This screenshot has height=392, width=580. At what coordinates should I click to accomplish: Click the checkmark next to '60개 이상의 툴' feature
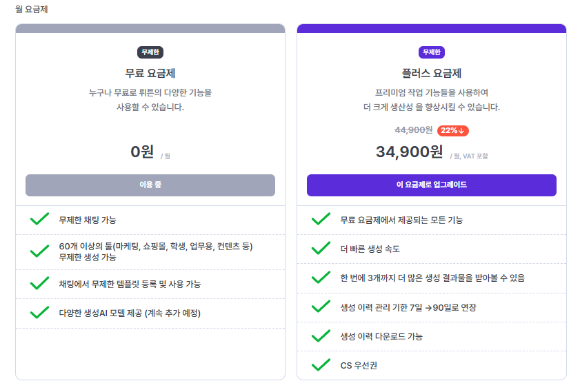pyautogui.click(x=39, y=251)
